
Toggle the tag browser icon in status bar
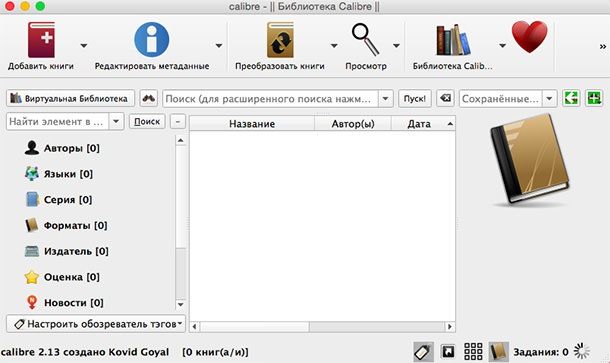coord(423,352)
